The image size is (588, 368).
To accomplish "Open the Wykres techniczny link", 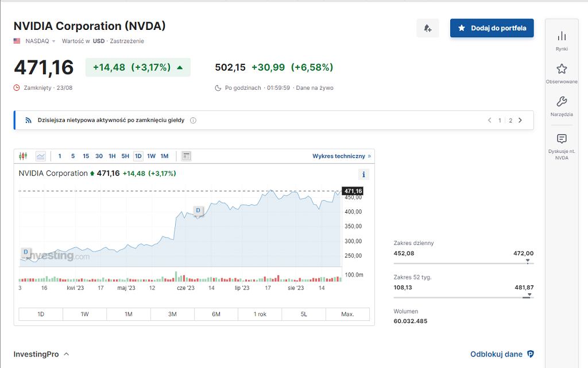I will (x=342, y=156).
